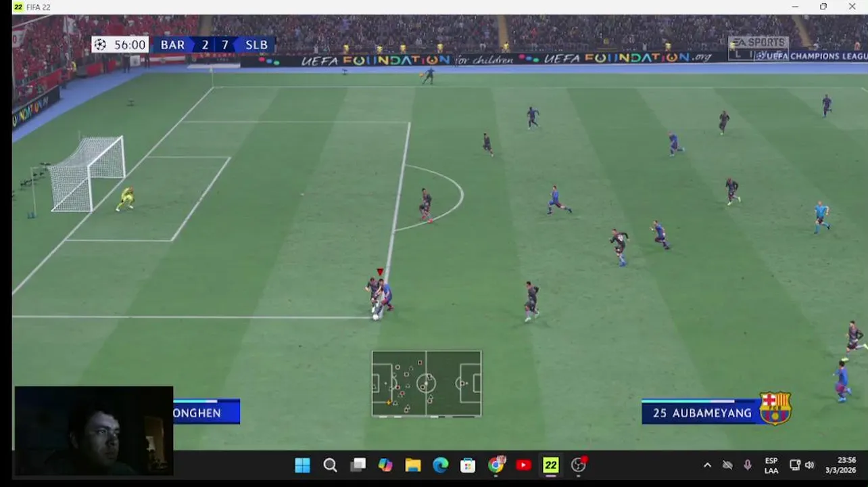Click the 25 AUBAMEYANG player name bar
868x487 pixels.
(702, 413)
